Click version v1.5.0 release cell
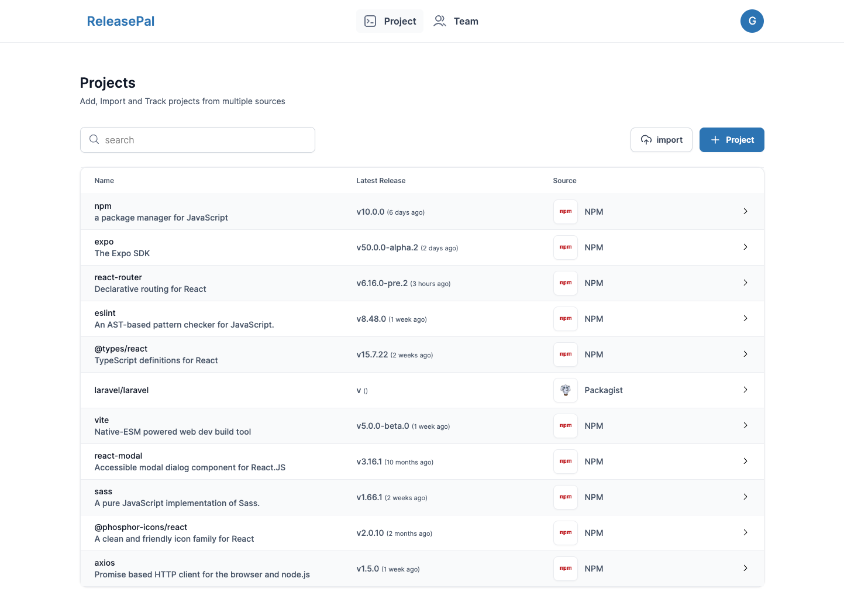The width and height of the screenshot is (844, 616). click(x=388, y=569)
